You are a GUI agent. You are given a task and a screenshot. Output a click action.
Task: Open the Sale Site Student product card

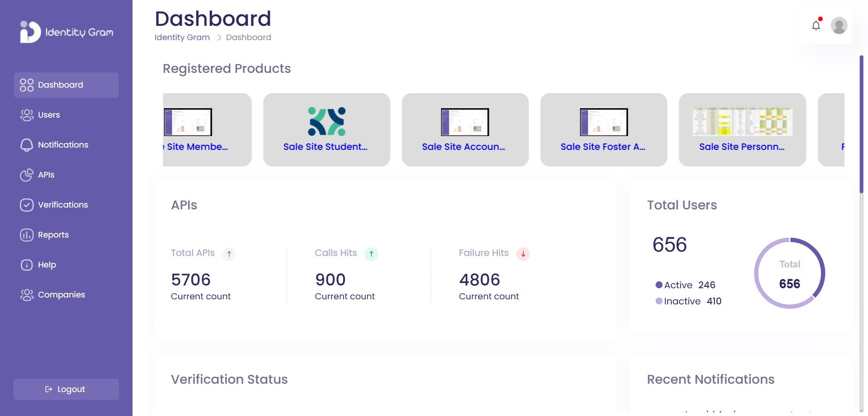326,130
